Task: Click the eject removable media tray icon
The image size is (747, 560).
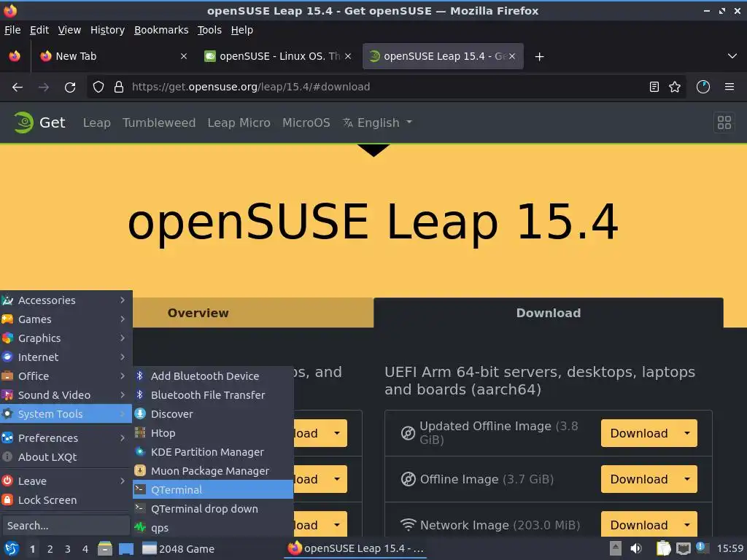Action: (616, 548)
